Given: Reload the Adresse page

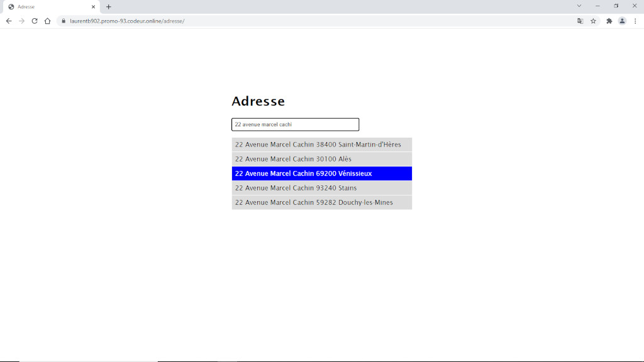Looking at the screenshot, I should click(35, 20).
